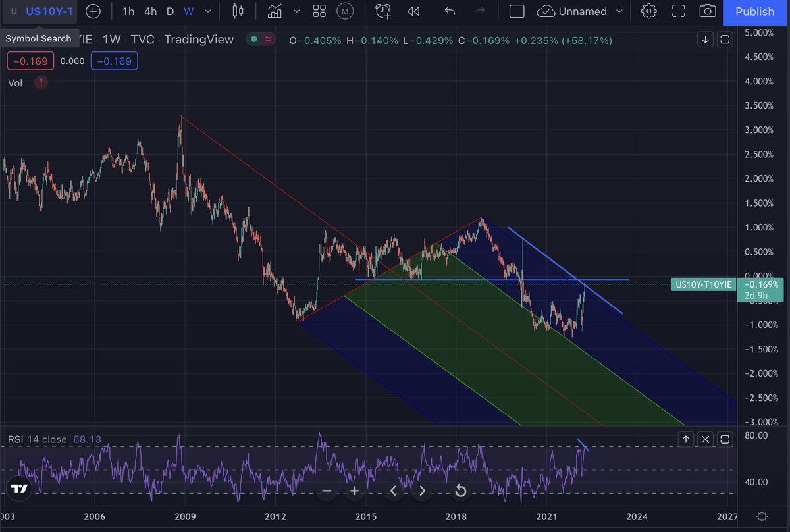Click the red Vol error exclamation icon
Screen dimensions: 790x532
tap(41, 82)
